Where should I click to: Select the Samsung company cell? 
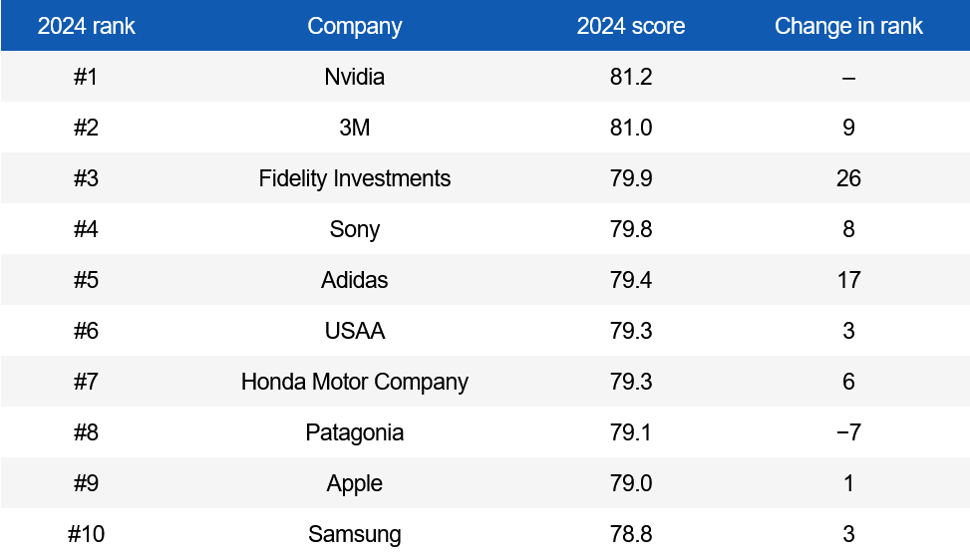pyautogui.click(x=355, y=534)
